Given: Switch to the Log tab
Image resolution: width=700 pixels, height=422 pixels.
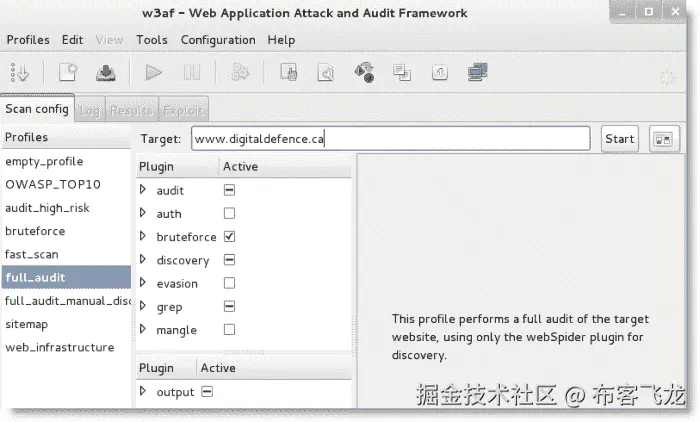Looking at the screenshot, I should [90, 110].
